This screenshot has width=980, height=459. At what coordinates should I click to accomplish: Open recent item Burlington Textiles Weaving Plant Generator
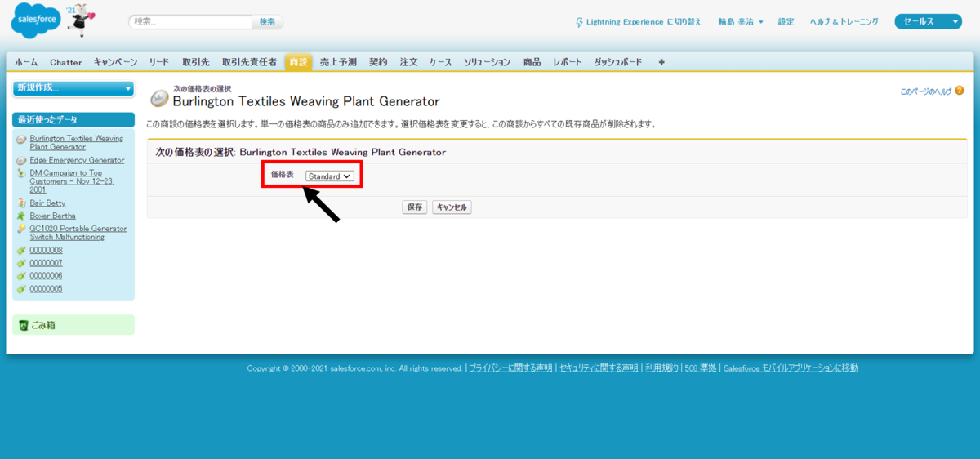tap(77, 143)
